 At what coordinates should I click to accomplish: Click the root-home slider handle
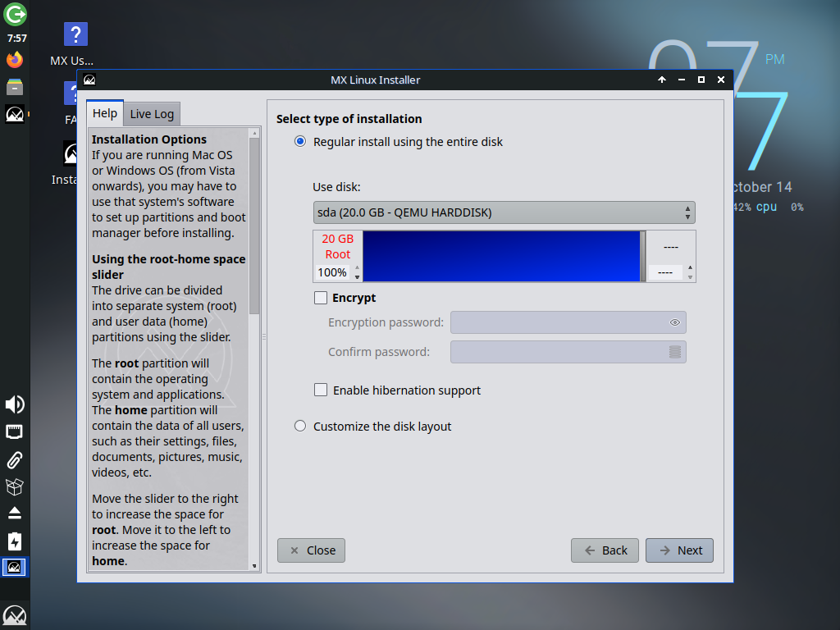pyautogui.click(x=643, y=256)
